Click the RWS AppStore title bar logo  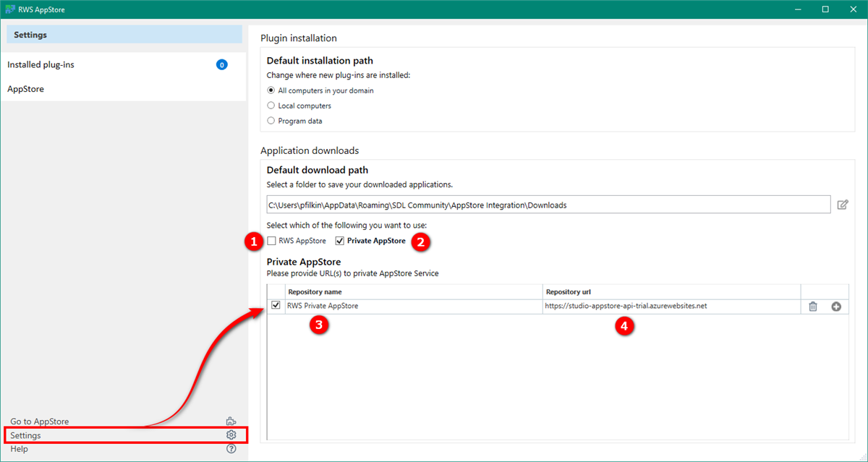(x=9, y=9)
